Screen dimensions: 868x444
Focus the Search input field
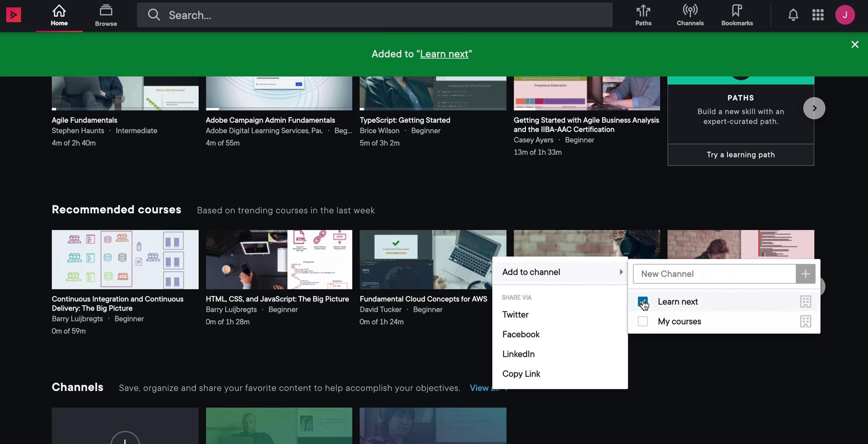click(x=375, y=15)
